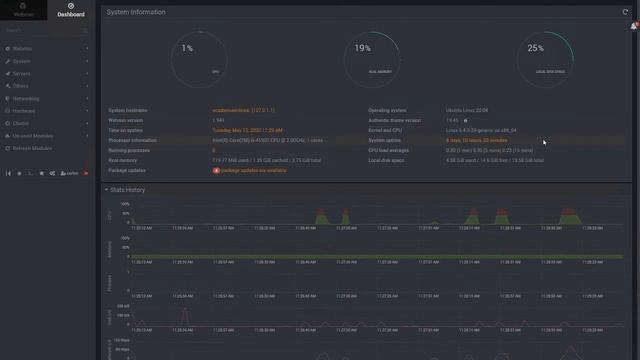This screenshot has width=640, height=360.
Task: Open the notifications bell icon
Action: point(634,26)
